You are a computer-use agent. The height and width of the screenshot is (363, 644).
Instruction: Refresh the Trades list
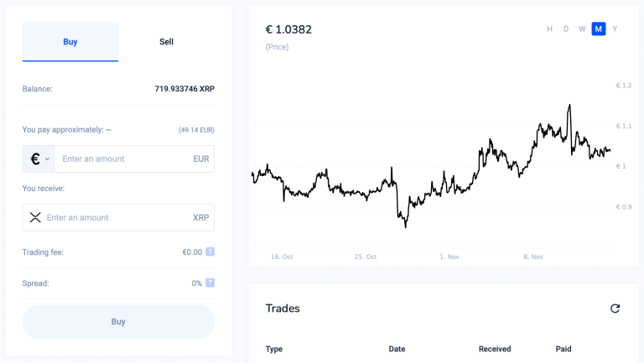pos(615,309)
